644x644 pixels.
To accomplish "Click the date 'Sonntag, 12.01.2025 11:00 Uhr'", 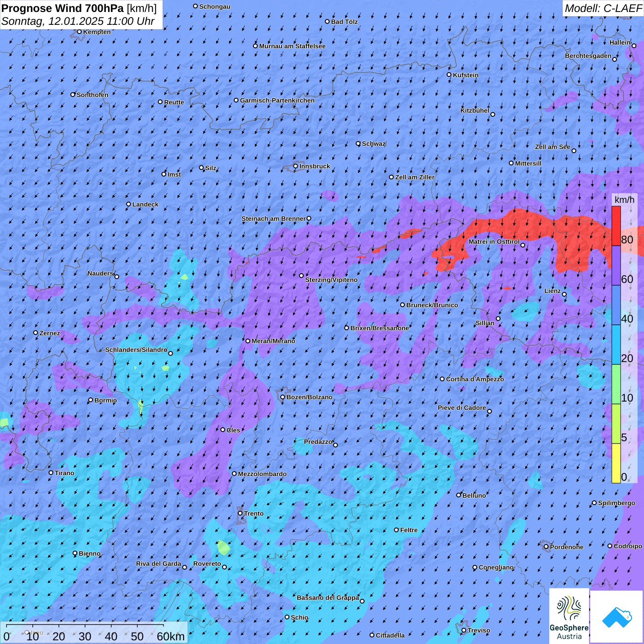I will coord(78,21).
